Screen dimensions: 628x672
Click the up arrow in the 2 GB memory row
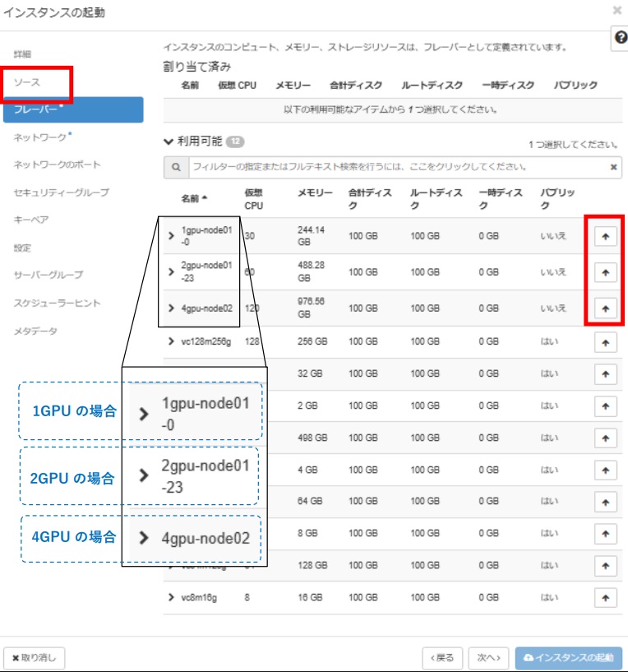coord(605,406)
